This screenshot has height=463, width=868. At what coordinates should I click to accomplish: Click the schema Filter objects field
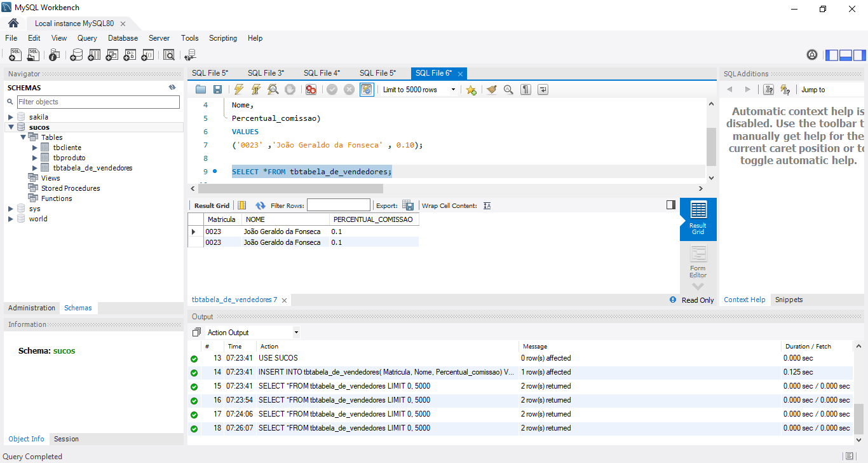(98, 102)
